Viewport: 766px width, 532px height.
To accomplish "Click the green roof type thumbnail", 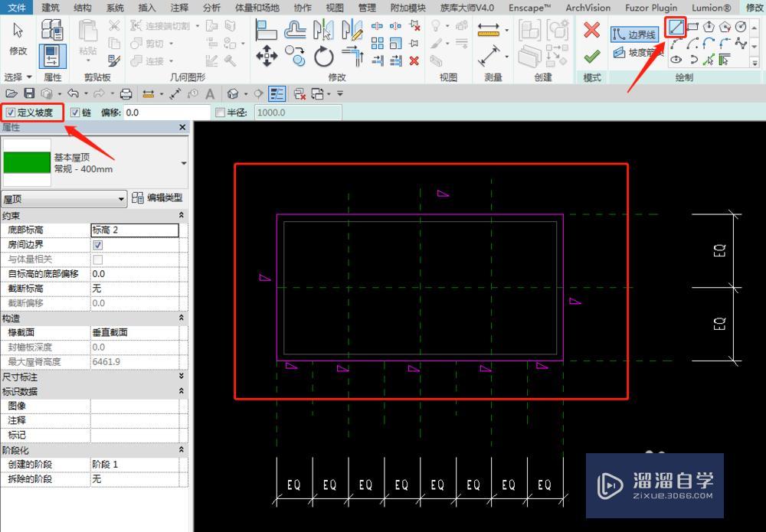I will click(28, 162).
